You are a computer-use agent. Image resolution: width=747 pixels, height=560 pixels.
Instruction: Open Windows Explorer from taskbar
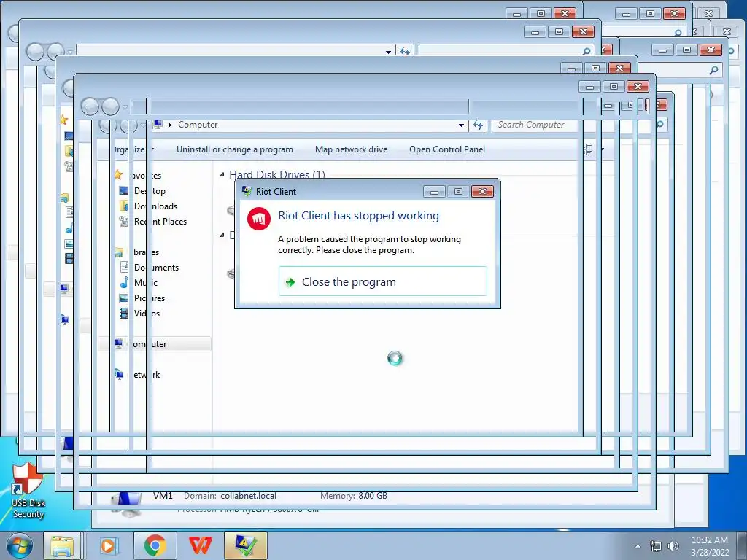[62, 546]
